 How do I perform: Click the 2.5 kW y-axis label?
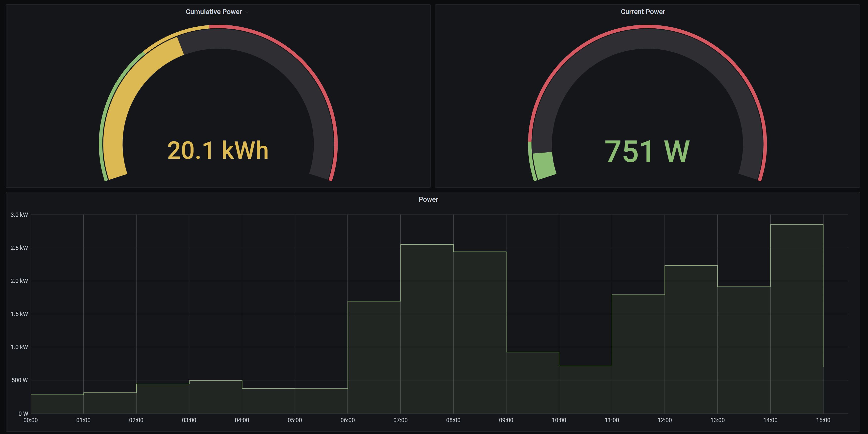pyautogui.click(x=19, y=248)
